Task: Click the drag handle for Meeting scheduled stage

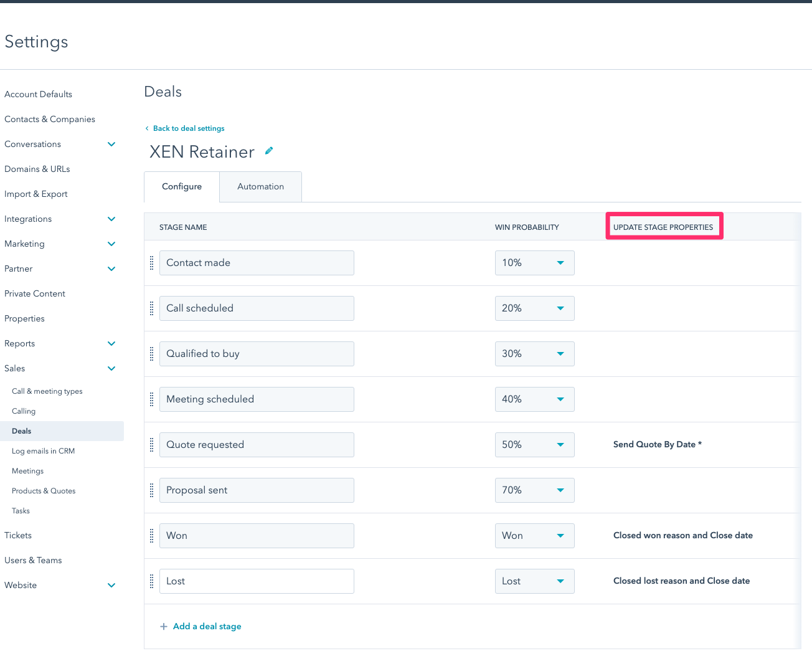Action: click(151, 399)
